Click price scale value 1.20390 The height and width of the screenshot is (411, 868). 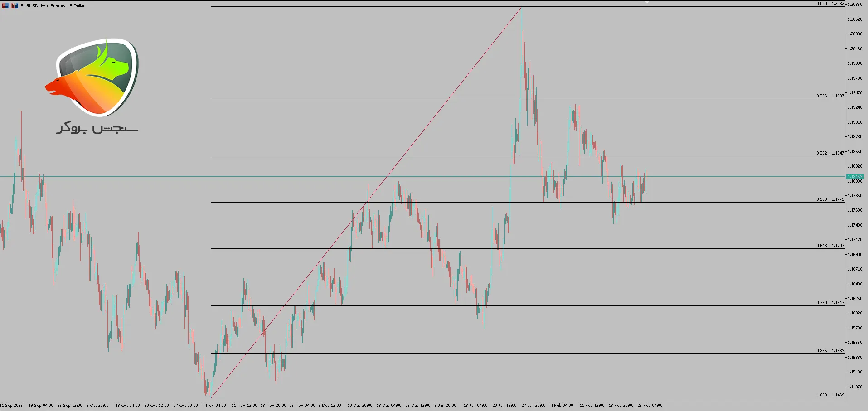pos(855,34)
